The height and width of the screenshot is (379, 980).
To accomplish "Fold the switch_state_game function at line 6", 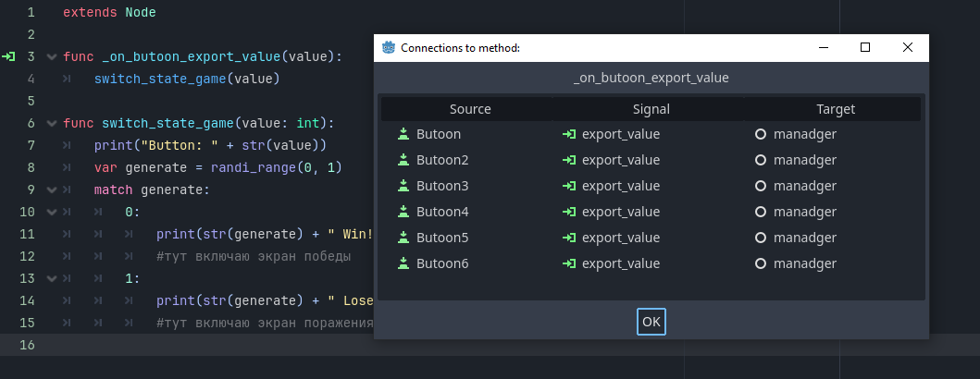I will (x=51, y=123).
